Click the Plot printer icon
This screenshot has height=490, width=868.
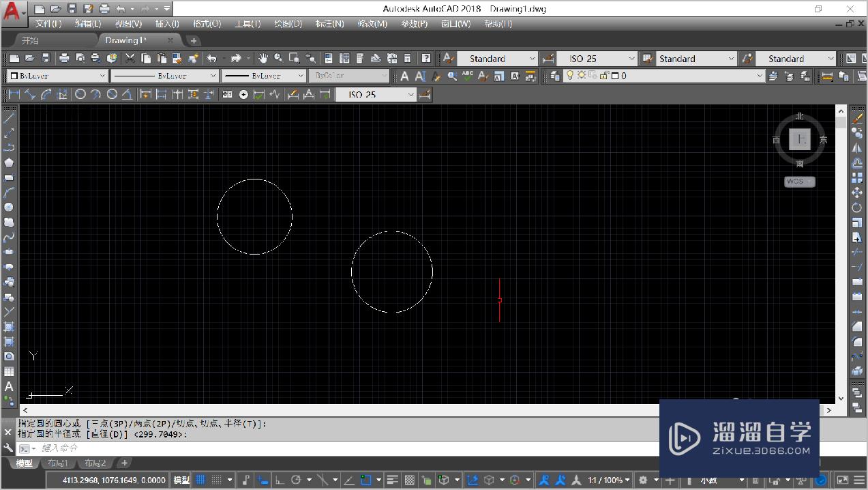[64, 59]
